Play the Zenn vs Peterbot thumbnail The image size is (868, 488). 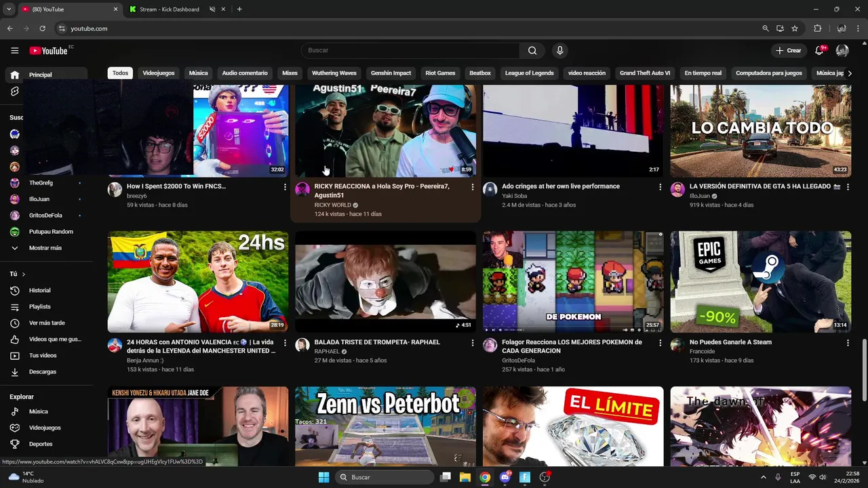[385, 426]
